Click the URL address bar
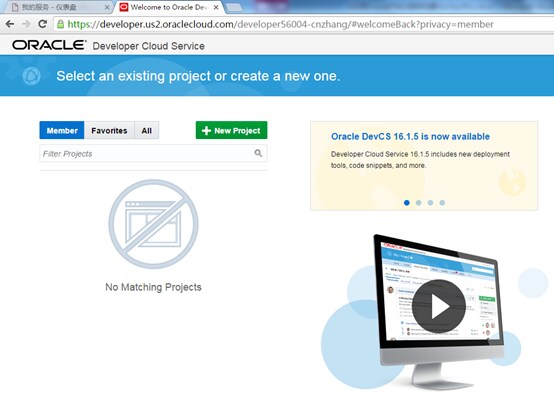 click(x=304, y=24)
